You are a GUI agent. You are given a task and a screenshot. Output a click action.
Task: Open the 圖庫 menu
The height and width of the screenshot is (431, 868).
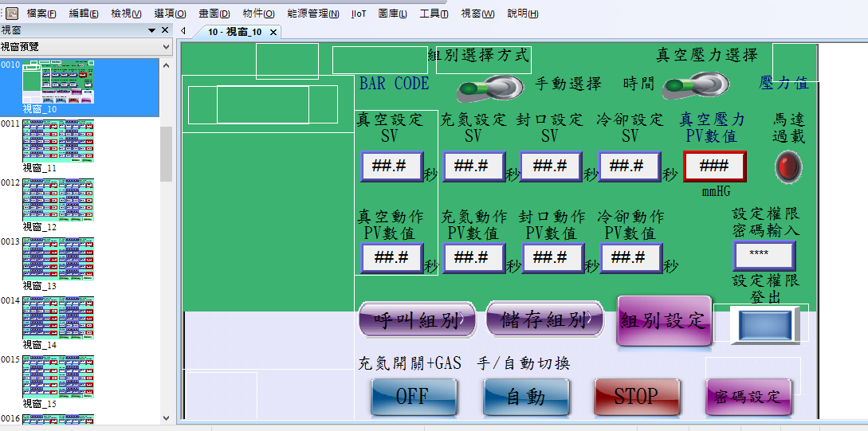[x=392, y=14]
